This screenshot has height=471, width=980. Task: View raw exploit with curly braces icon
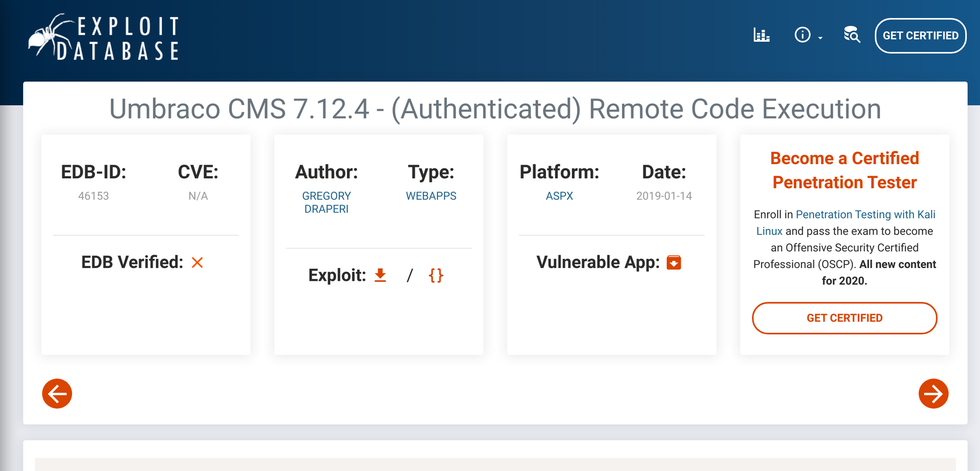click(x=436, y=275)
